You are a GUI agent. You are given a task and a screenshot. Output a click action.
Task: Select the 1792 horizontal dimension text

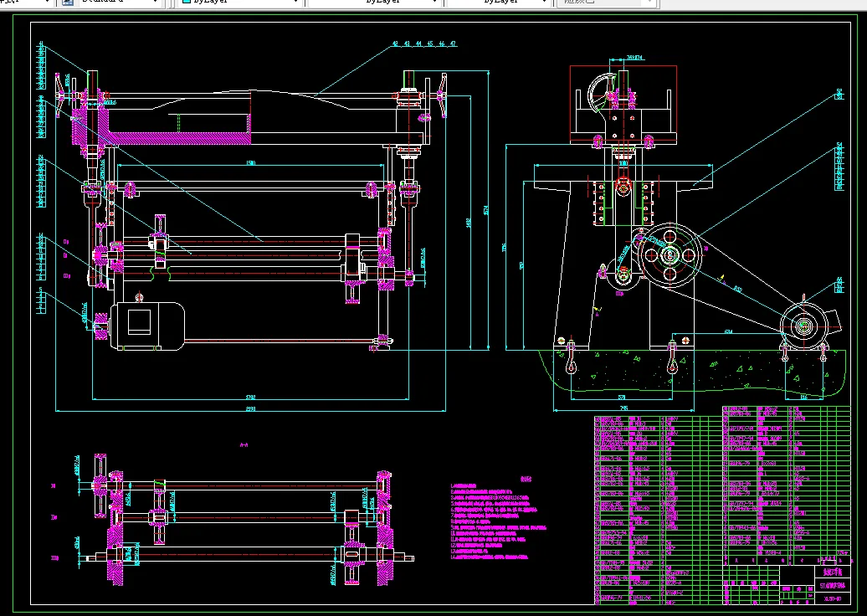[x=250, y=397]
